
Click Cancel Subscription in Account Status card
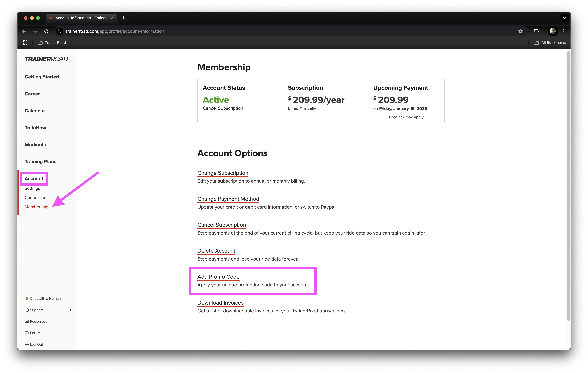223,108
